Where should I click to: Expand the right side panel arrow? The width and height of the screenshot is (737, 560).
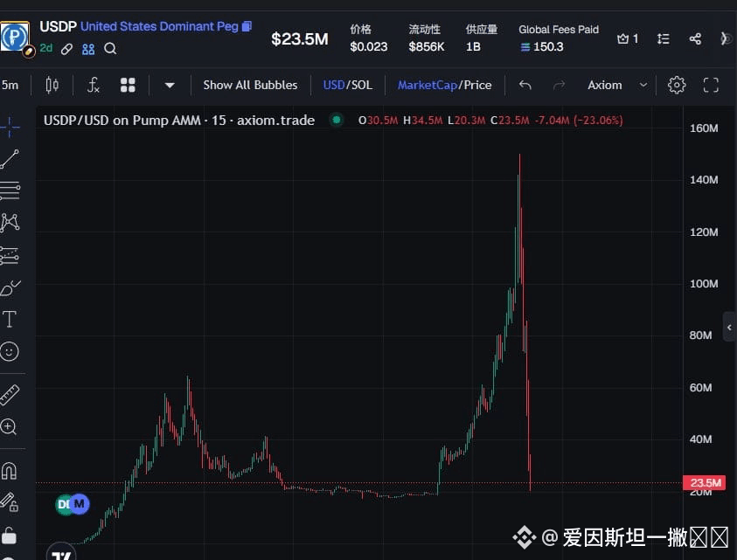(x=729, y=328)
